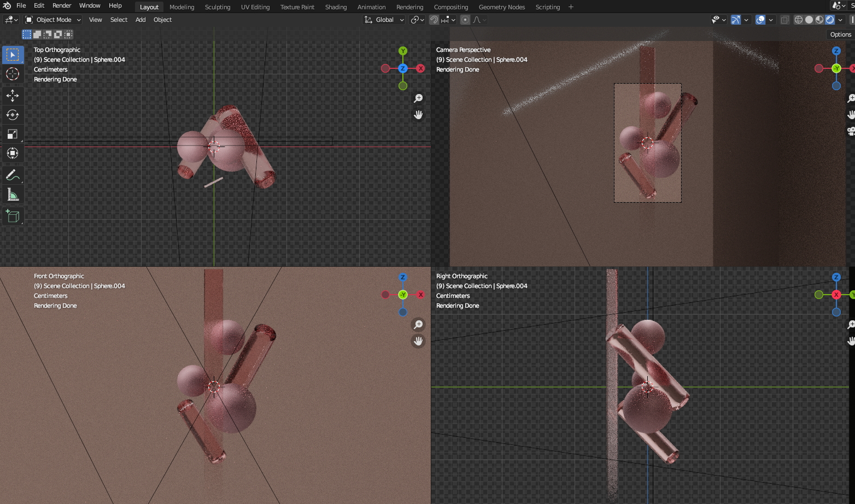The image size is (855, 504).
Task: Choose the Measure ruler tool
Action: pos(13,195)
